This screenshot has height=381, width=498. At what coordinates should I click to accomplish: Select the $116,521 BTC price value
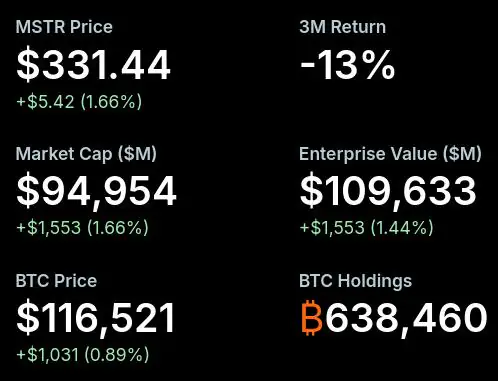[x=95, y=317]
